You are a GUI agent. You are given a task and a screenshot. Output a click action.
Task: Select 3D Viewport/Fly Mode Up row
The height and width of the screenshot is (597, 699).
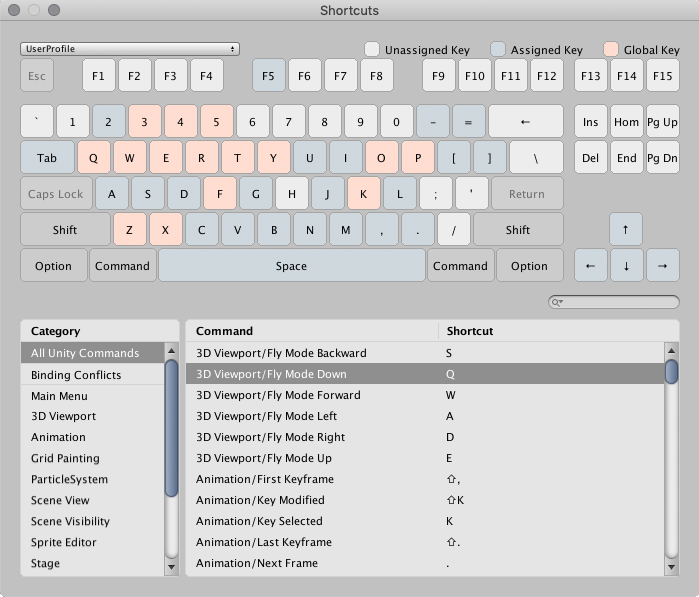coord(425,458)
